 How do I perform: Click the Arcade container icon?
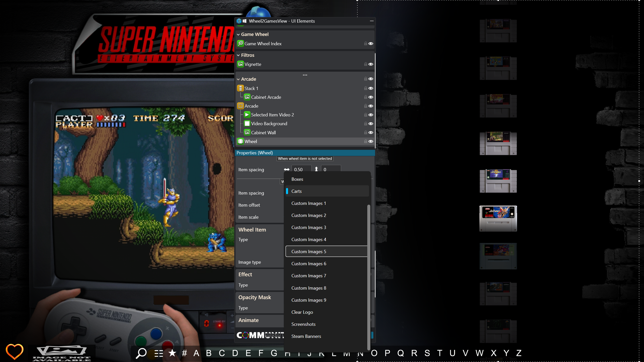tap(240, 106)
